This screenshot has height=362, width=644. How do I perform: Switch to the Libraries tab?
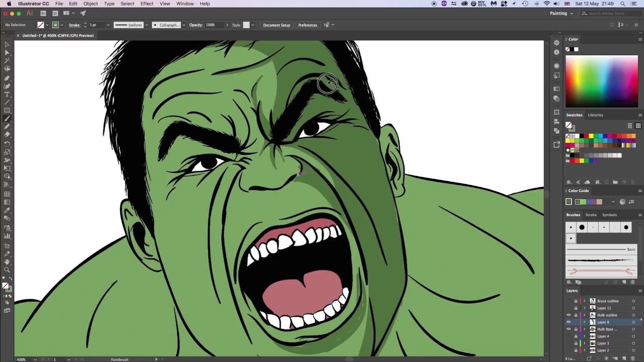pos(595,115)
